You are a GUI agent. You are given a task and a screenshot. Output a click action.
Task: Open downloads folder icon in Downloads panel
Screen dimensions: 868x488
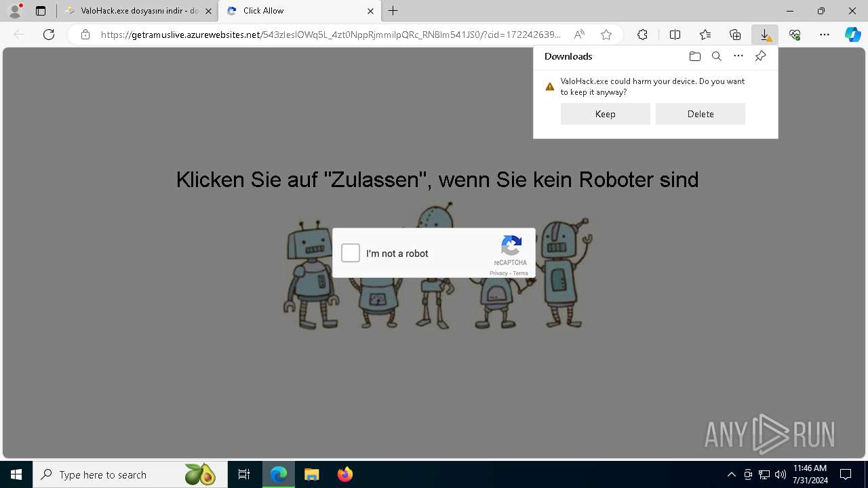[x=695, y=56]
